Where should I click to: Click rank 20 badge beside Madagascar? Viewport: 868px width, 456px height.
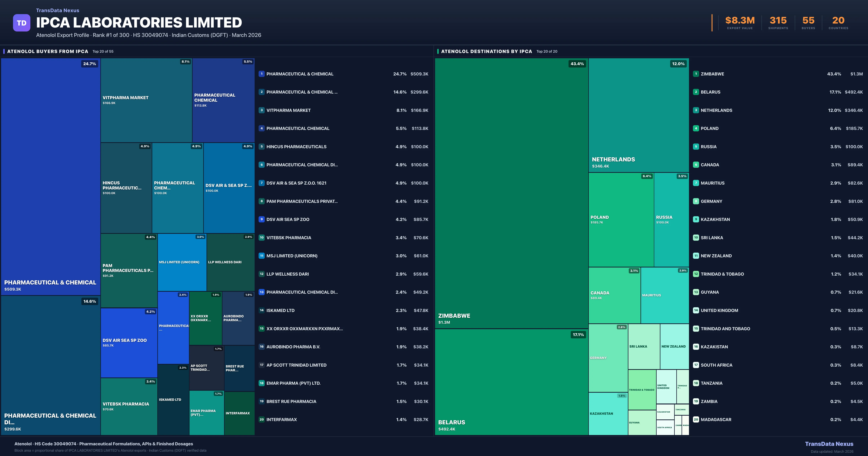(696, 420)
